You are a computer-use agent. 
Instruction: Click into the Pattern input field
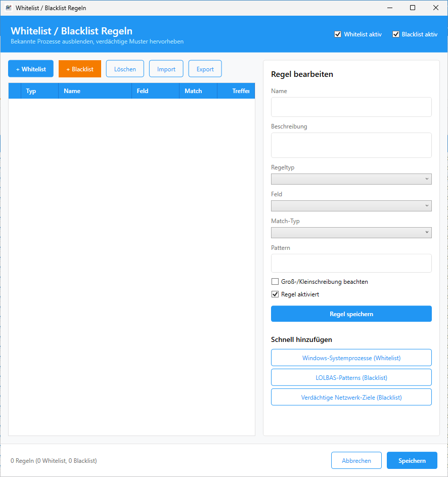pos(351,263)
